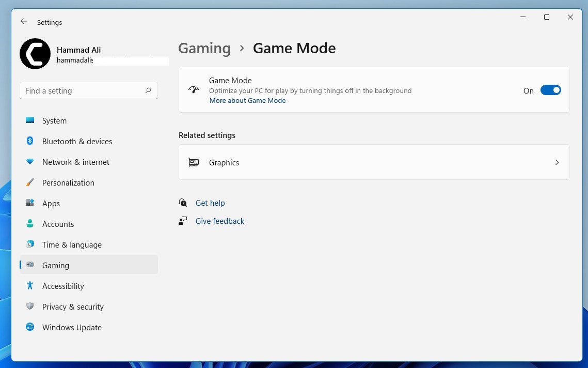Open the Give feedback link
Screen dimensions: 588x368
219,221
